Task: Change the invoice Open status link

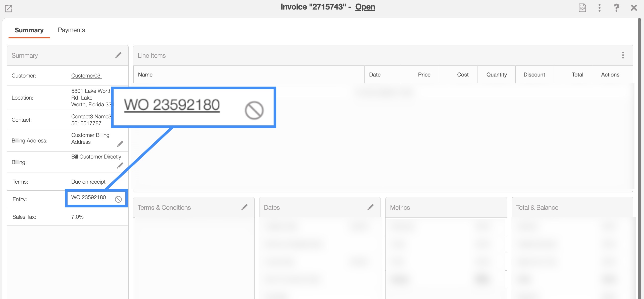Action: (365, 7)
